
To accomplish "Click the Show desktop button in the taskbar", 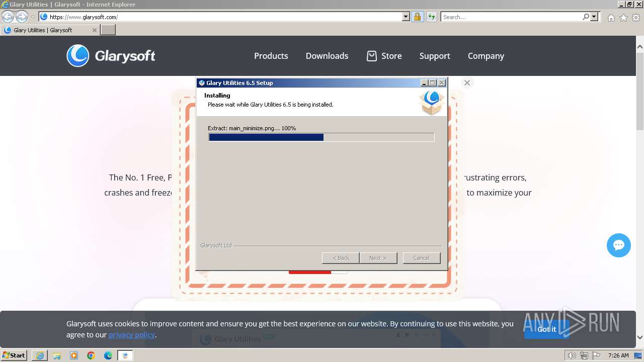I will 638,355.
